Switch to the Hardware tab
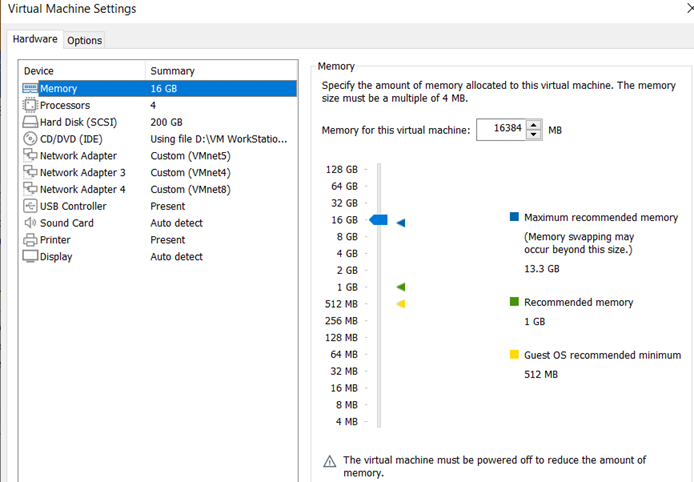 click(35, 39)
